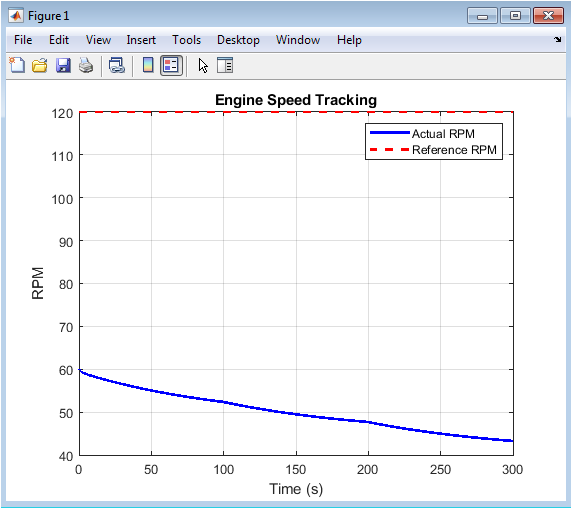Print the figure using the printer icon
Screen dimensions: 572x509
86,66
